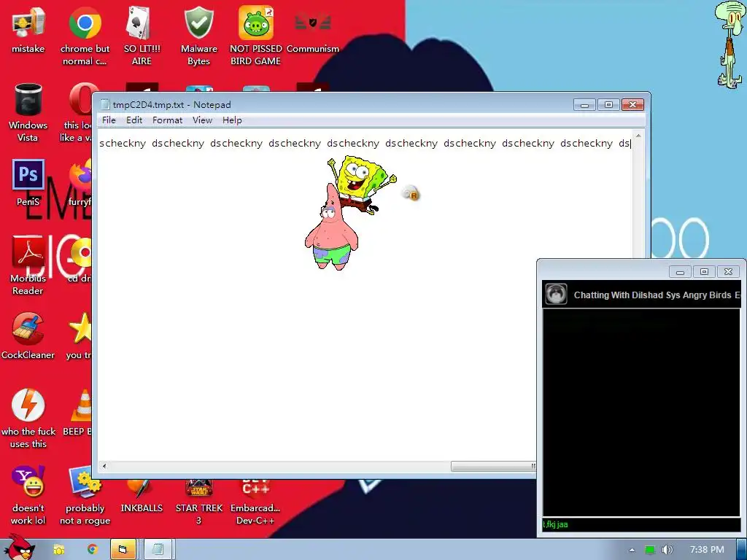Open the File menu in Notepad

pyautogui.click(x=109, y=120)
